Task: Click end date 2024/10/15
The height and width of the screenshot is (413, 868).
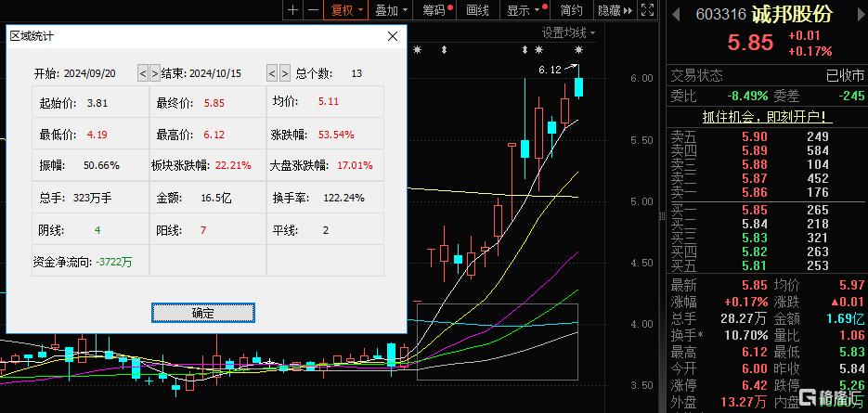Action: 215,73
